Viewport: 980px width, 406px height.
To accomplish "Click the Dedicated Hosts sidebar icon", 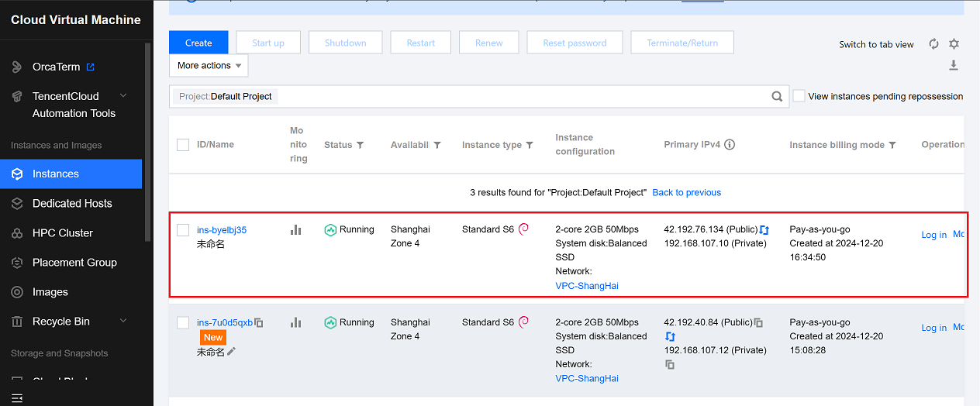I will pos(17,204).
